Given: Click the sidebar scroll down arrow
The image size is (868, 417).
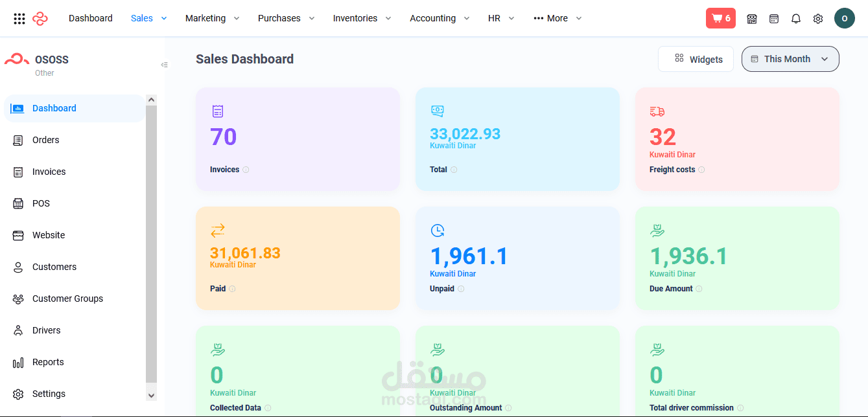Looking at the screenshot, I should click(152, 395).
